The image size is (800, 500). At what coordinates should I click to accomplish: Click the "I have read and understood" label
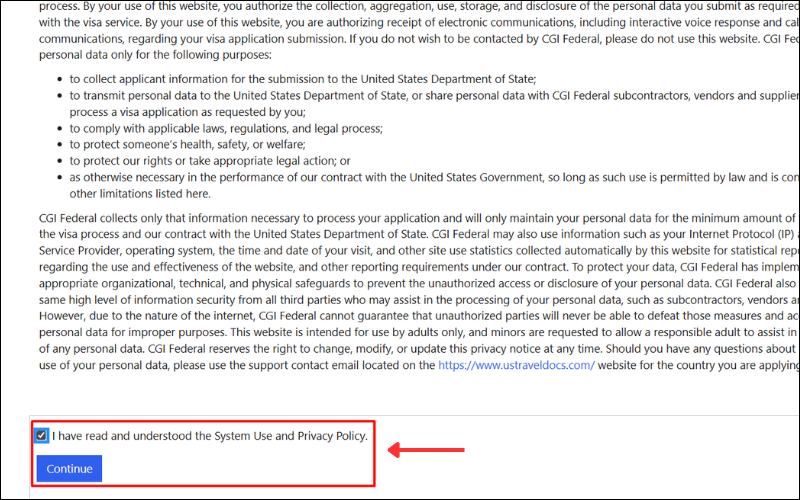click(x=210, y=436)
